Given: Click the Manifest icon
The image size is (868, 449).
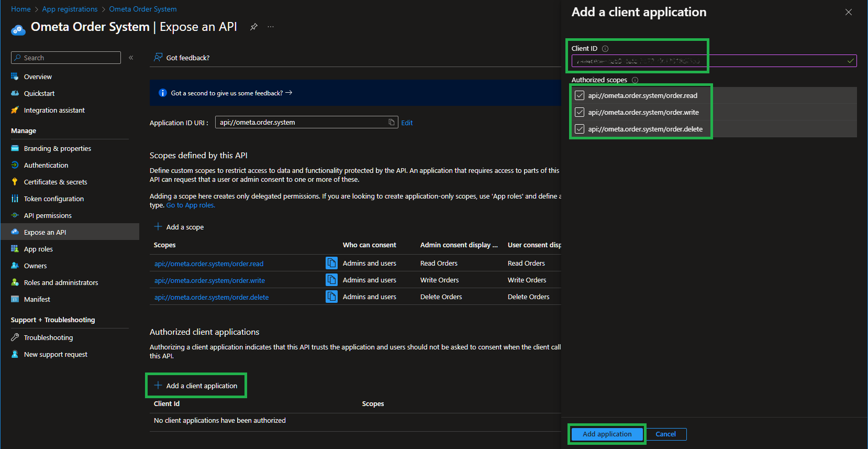Looking at the screenshot, I should click(15, 299).
